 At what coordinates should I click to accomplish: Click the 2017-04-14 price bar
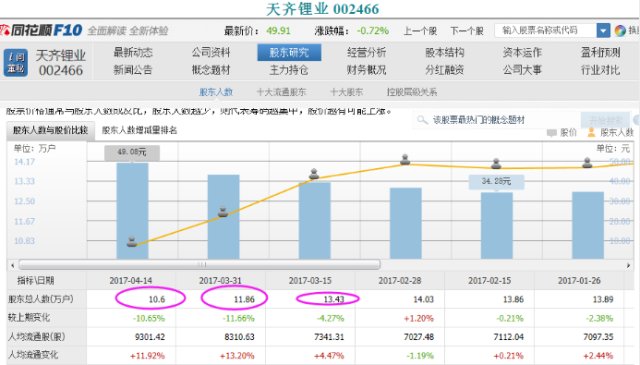click(133, 211)
